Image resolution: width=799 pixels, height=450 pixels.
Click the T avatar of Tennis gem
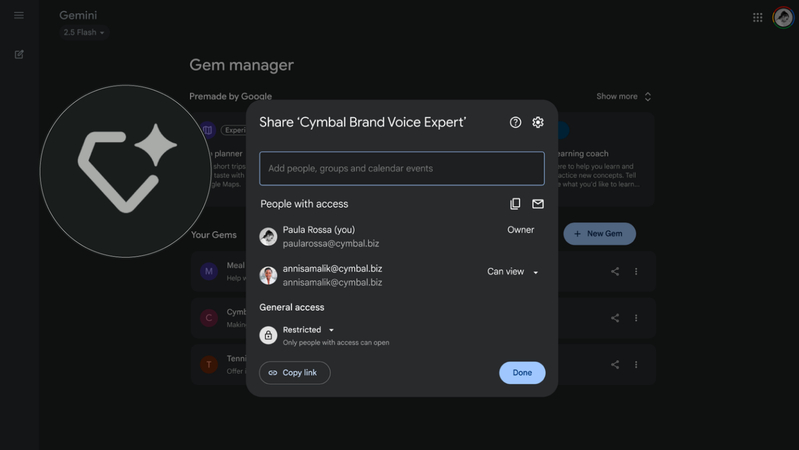[x=209, y=364]
